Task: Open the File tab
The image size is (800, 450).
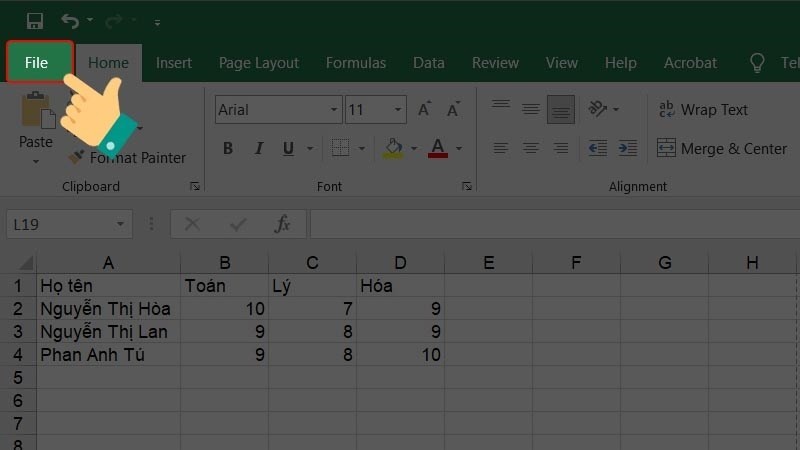Action: click(x=36, y=62)
